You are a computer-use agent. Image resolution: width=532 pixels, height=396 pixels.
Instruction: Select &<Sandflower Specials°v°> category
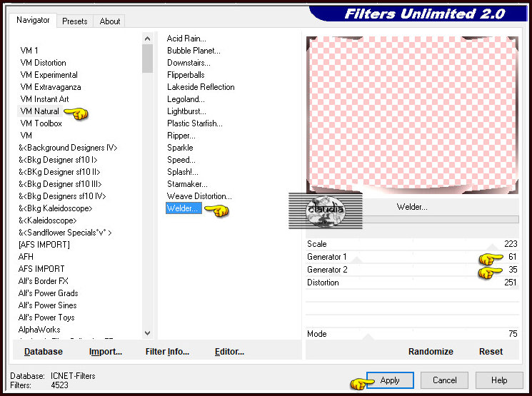point(65,233)
